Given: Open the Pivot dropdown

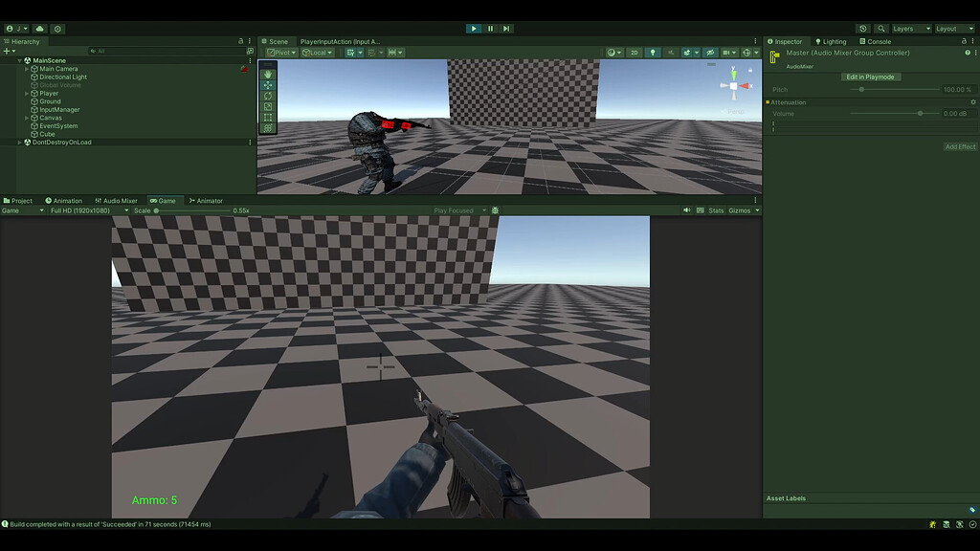Looking at the screenshot, I should click(x=281, y=53).
